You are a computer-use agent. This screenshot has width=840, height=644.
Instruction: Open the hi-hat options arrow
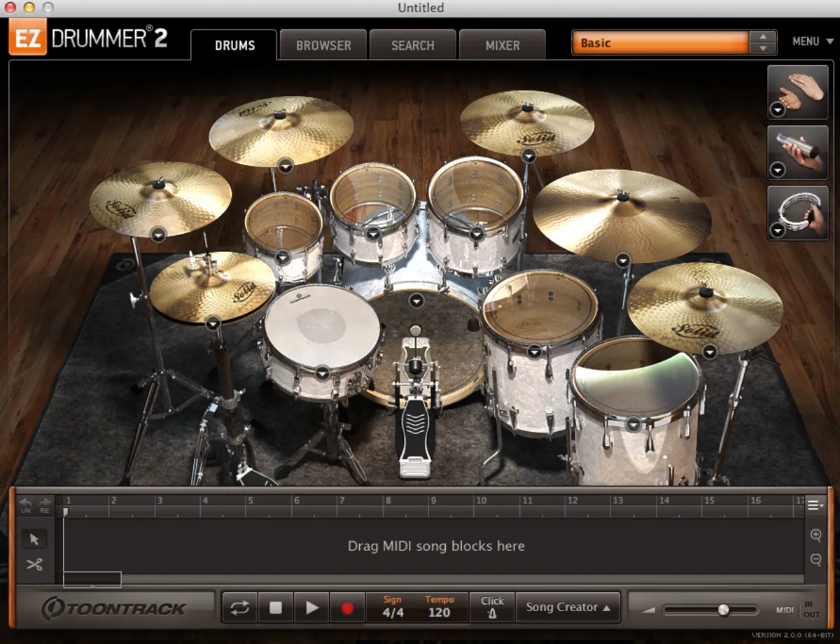coord(213,323)
